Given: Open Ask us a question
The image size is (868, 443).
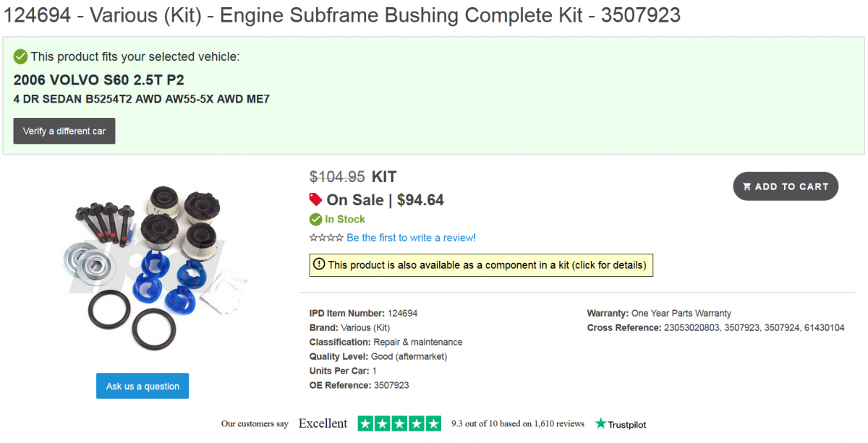Looking at the screenshot, I should [142, 385].
